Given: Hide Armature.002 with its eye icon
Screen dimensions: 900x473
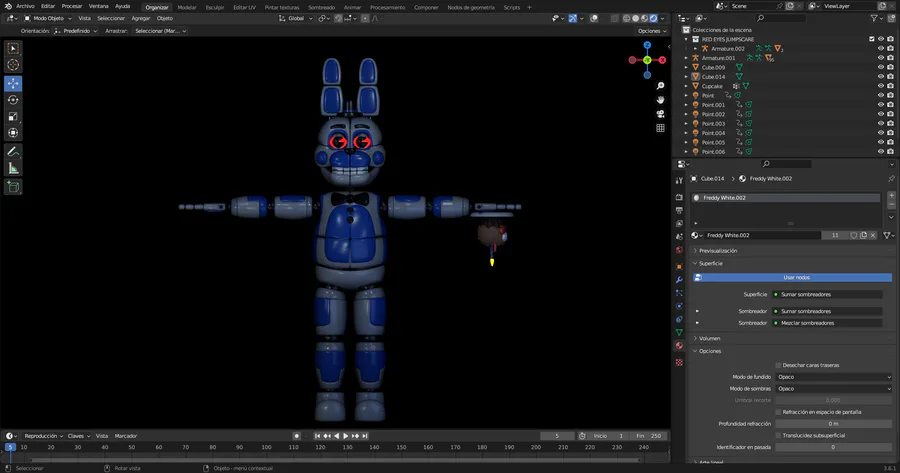Looking at the screenshot, I should pos(881,49).
